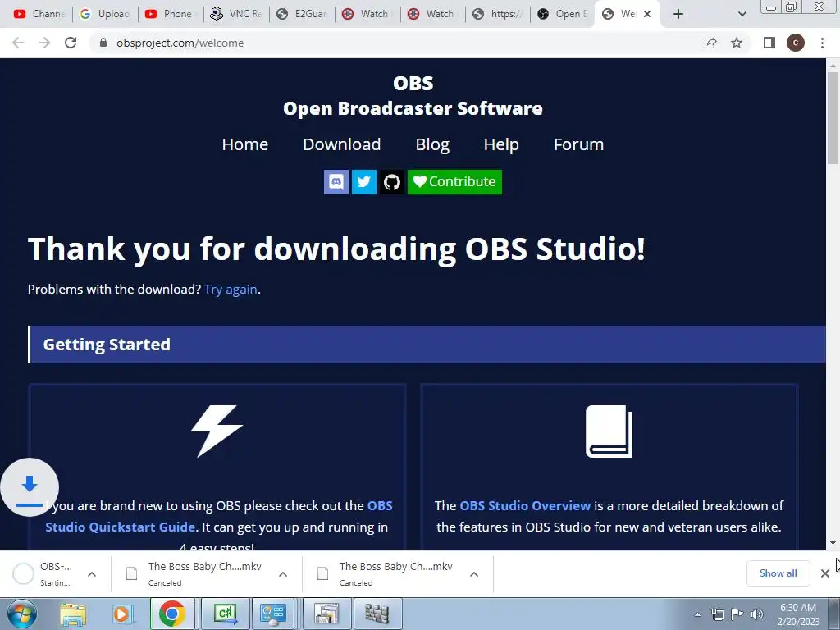Expand options for OBS download item
Screen dimensions: 840x630
click(x=92, y=574)
